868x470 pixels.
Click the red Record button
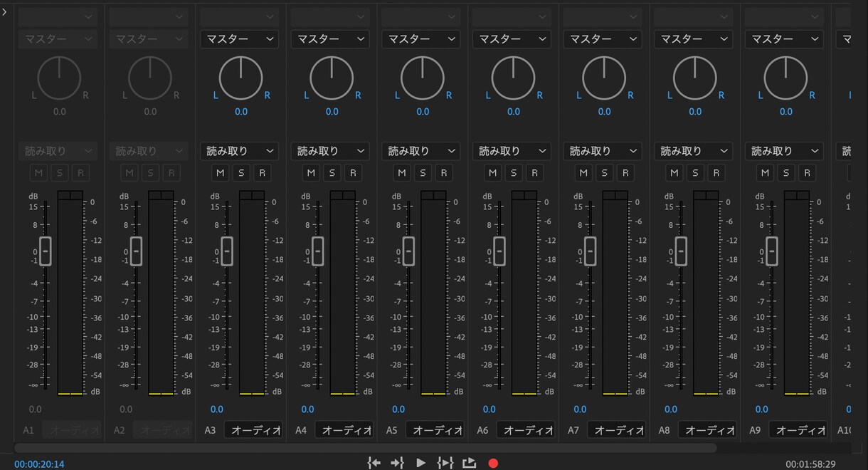pyautogui.click(x=493, y=463)
